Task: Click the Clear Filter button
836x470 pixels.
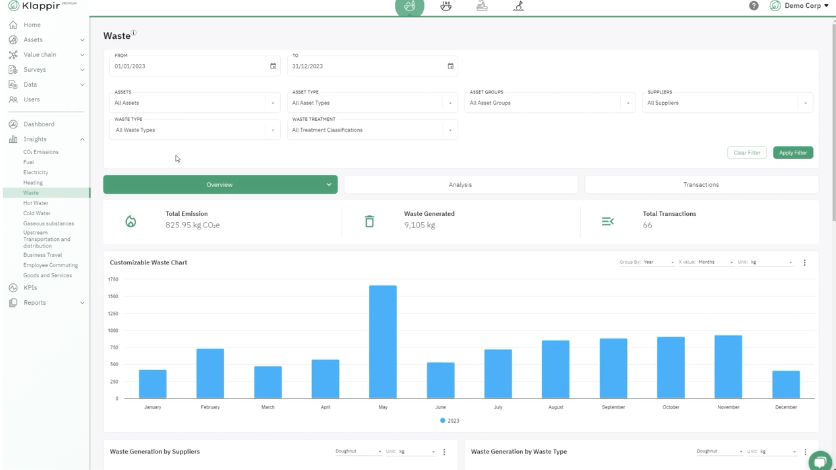Action: [x=747, y=153]
